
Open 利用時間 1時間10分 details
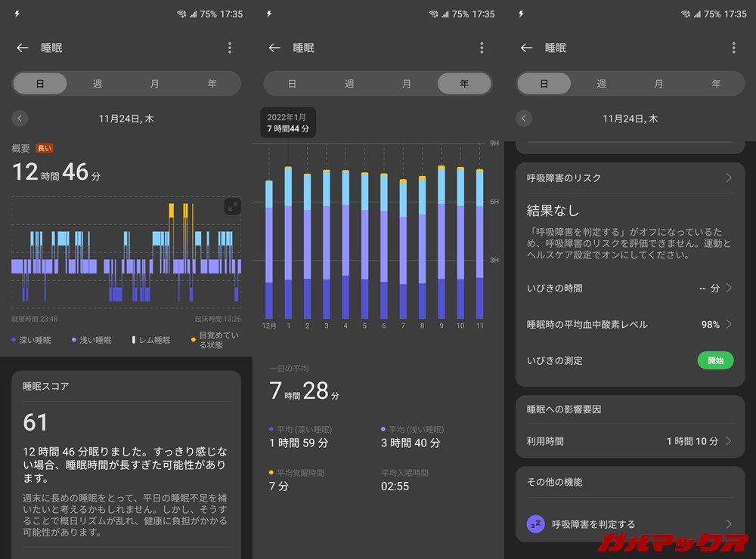[x=728, y=441]
